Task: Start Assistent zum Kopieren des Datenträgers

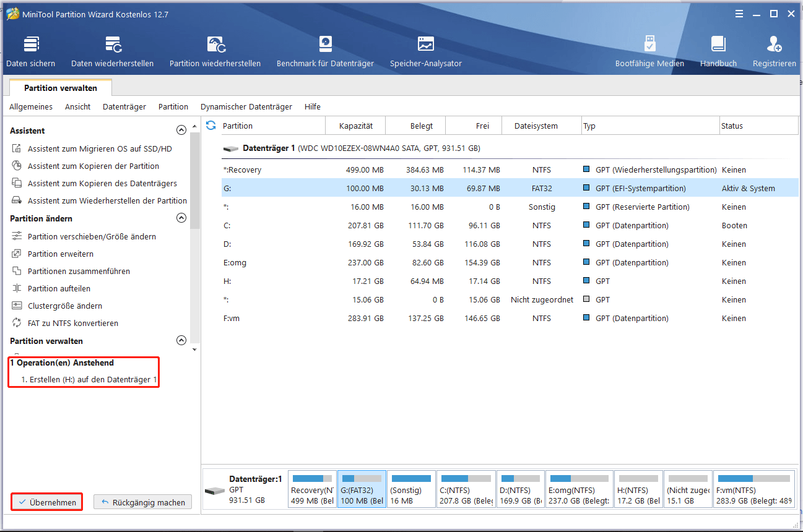Action: (94, 184)
